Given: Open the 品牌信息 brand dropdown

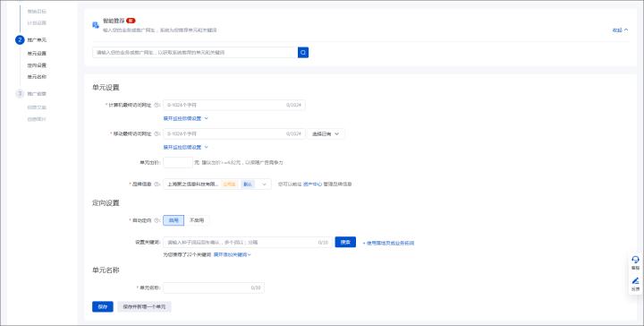Looking at the screenshot, I should (217, 184).
